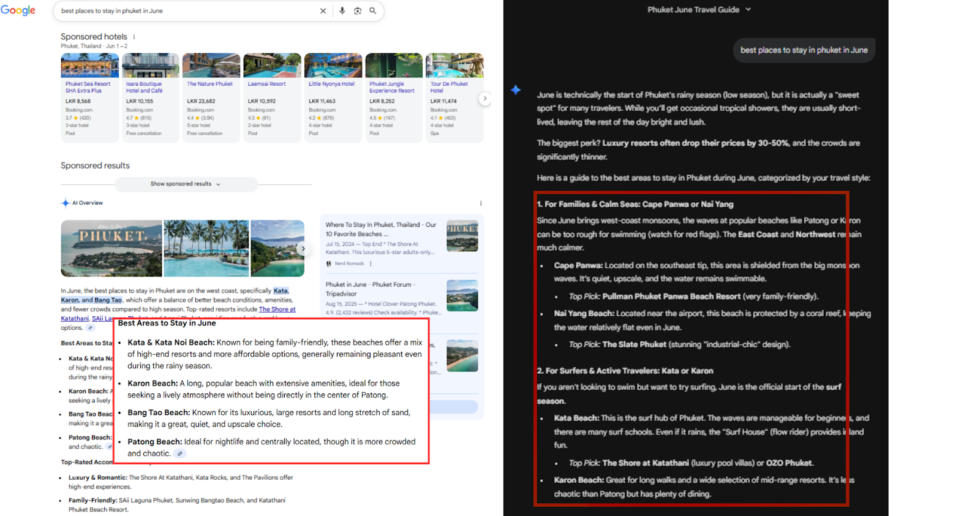Click 'LKR 23,682' price on Nature Phuket
Viewport: 980px width, 516px height.
(x=201, y=101)
